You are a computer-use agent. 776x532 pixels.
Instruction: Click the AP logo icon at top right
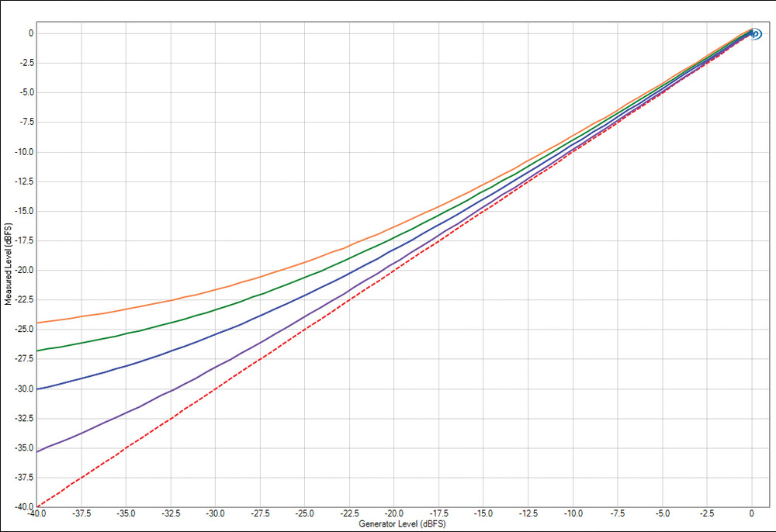tap(756, 34)
